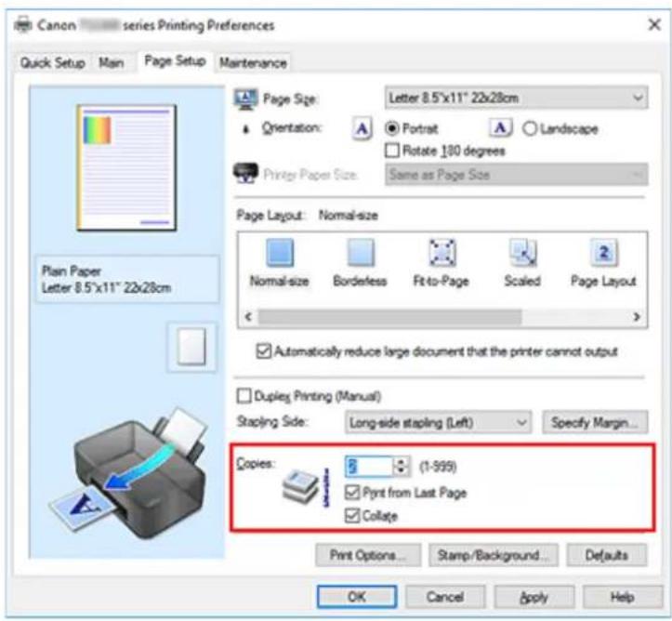
Task: Confirm with the OK button
Action: (357, 597)
